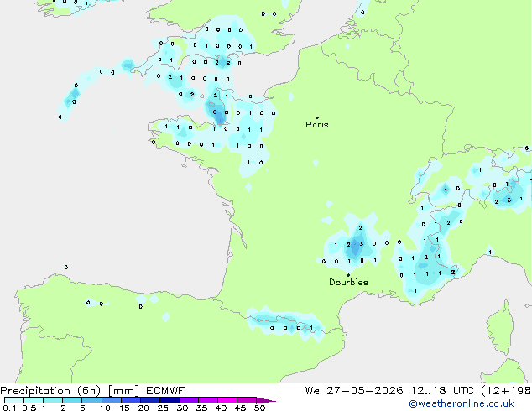532x411 pixels.
Task: Pick the 2–5 mm legend swatch
Action: tap(72, 400)
